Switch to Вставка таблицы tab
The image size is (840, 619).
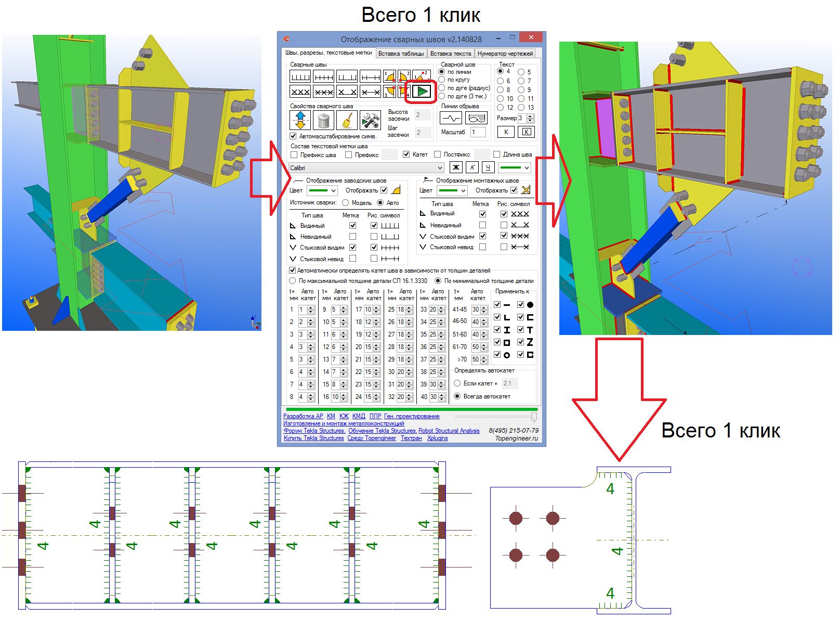(x=401, y=54)
